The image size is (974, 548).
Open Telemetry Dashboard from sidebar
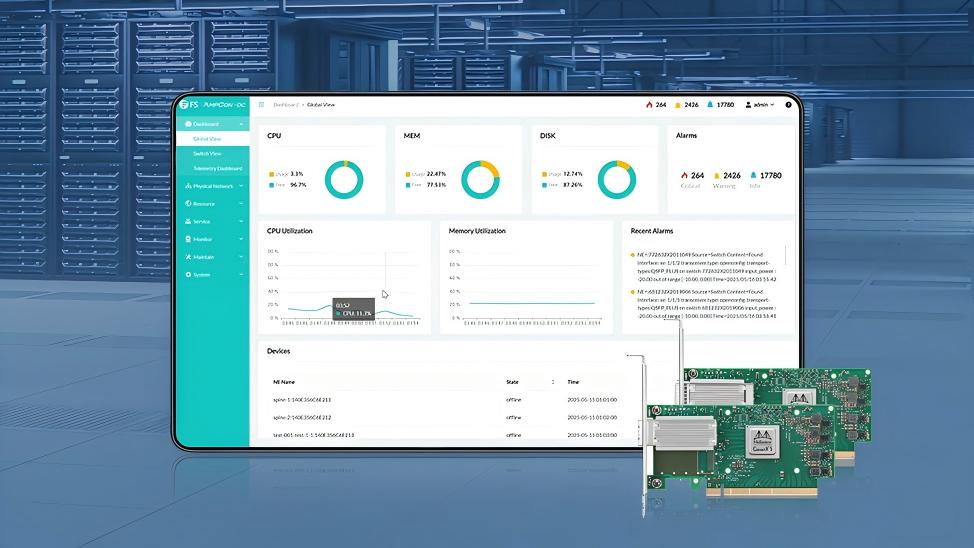pyautogui.click(x=217, y=168)
